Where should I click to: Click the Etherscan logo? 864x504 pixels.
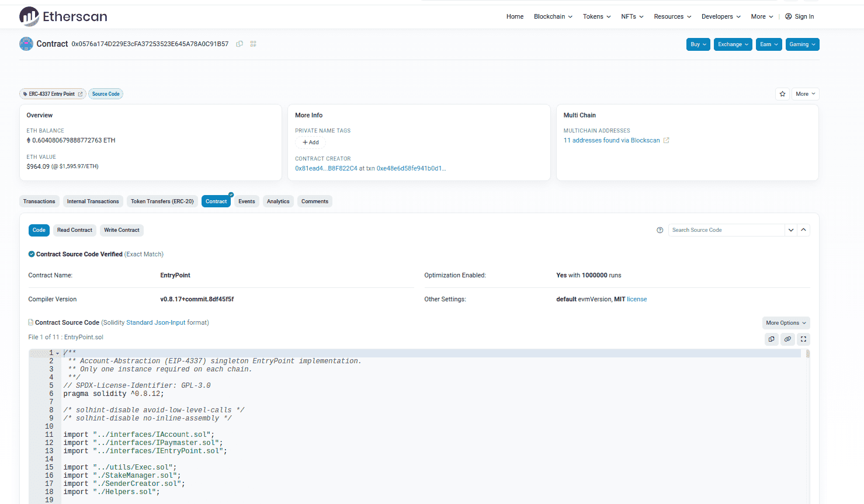point(63,16)
